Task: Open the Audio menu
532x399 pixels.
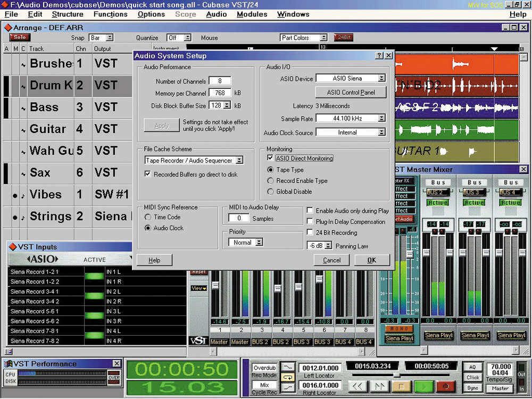Action: 216,14
